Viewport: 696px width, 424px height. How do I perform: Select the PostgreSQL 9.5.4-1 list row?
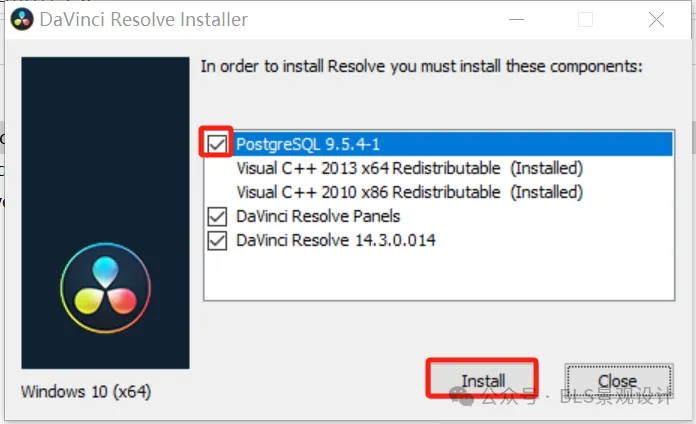[x=439, y=144]
